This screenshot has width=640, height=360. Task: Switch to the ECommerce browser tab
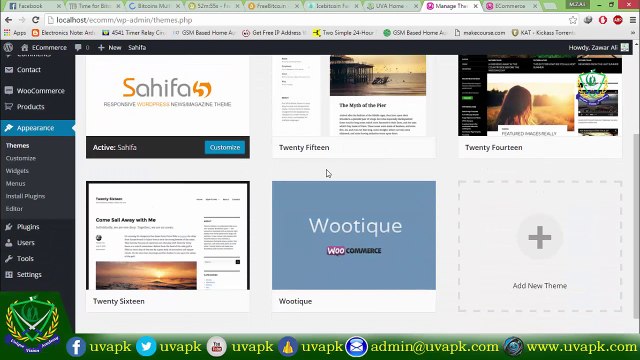tap(511, 6)
